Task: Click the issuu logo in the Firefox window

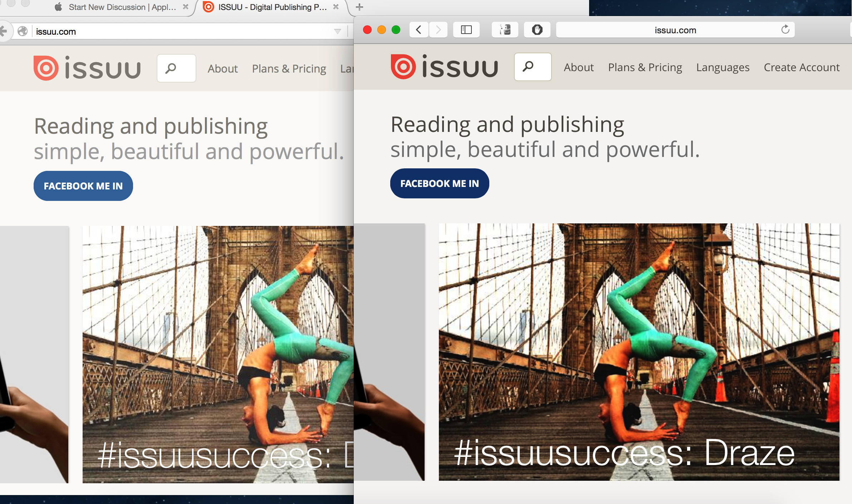Action: (x=87, y=68)
